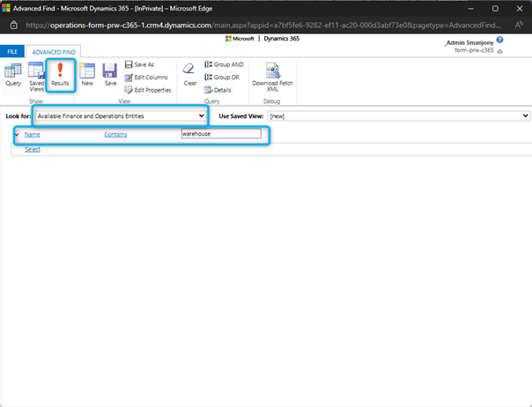Click the Clear query icon
The height and width of the screenshot is (407, 532).
pyautogui.click(x=189, y=75)
